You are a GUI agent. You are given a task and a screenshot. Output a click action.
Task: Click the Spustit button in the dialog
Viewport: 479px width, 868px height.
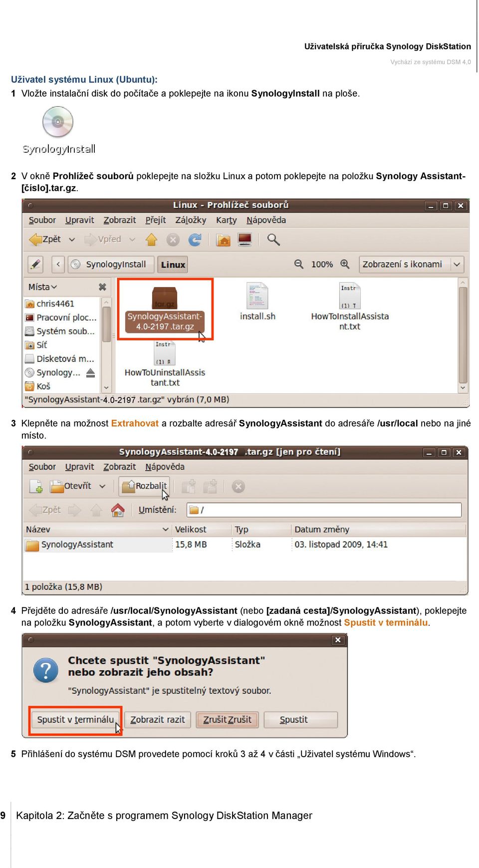300,720
